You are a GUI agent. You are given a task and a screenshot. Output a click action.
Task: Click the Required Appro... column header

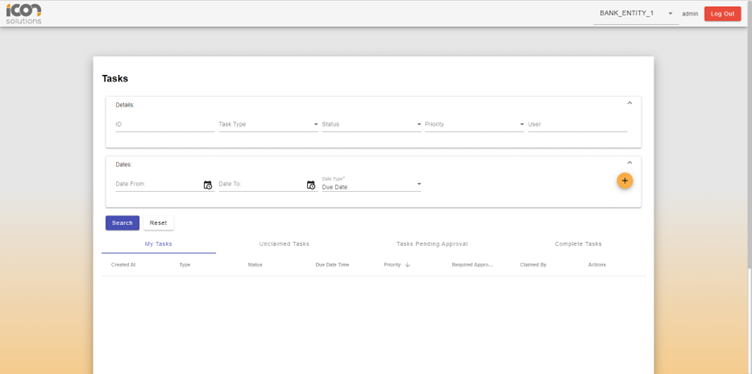coord(472,265)
